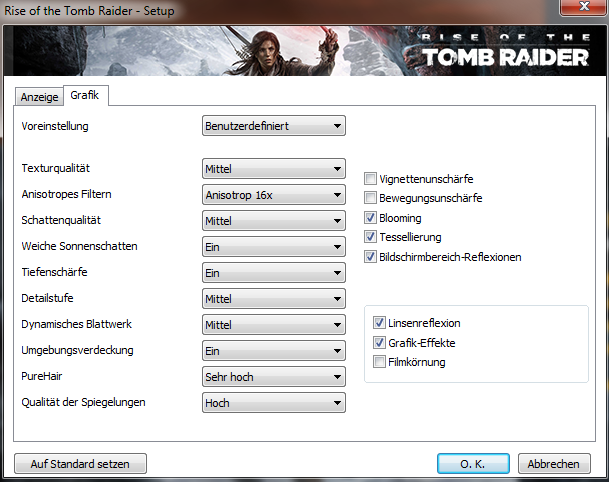Click the Anisotropes Filtern label

click(x=66, y=194)
